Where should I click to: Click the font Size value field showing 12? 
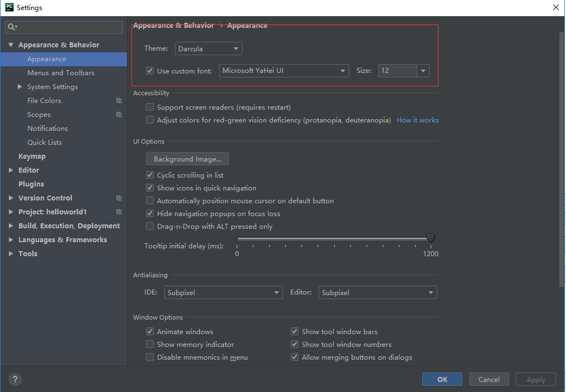click(x=397, y=71)
